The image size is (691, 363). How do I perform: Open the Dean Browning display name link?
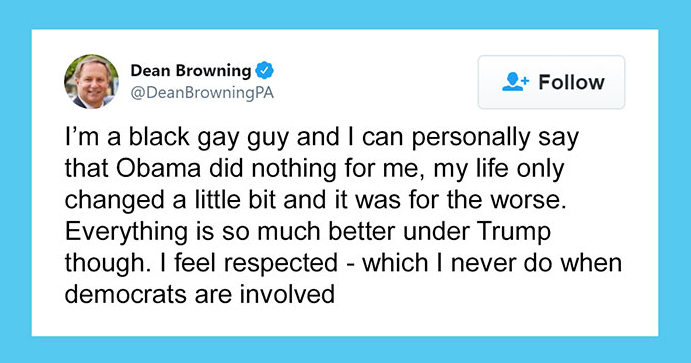(x=191, y=70)
